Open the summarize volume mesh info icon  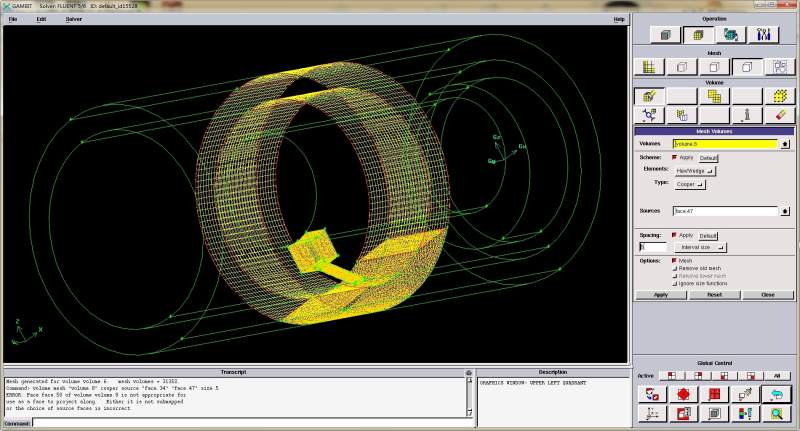(x=747, y=115)
